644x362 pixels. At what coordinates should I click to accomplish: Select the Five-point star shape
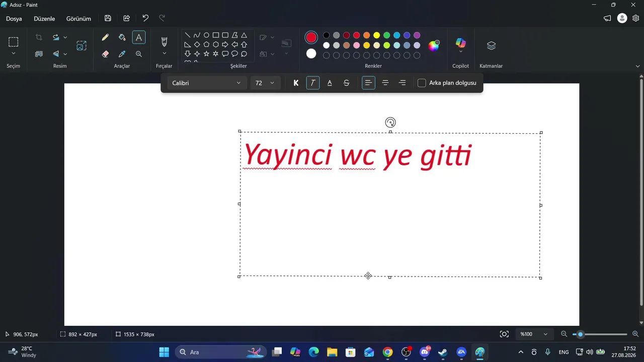[206, 54]
